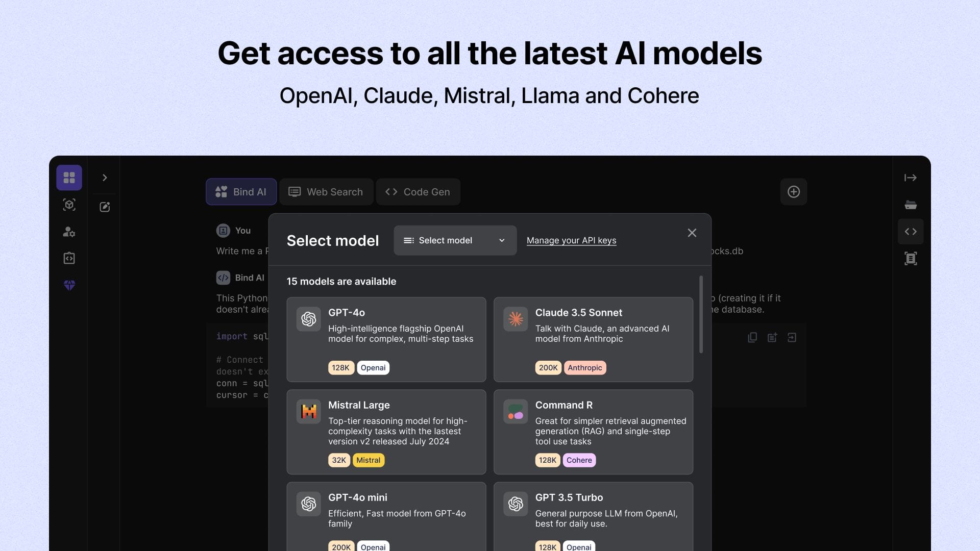This screenshot has height=551, width=980.
Task: Click the code clipboard icon in sidebar
Action: coord(69,258)
